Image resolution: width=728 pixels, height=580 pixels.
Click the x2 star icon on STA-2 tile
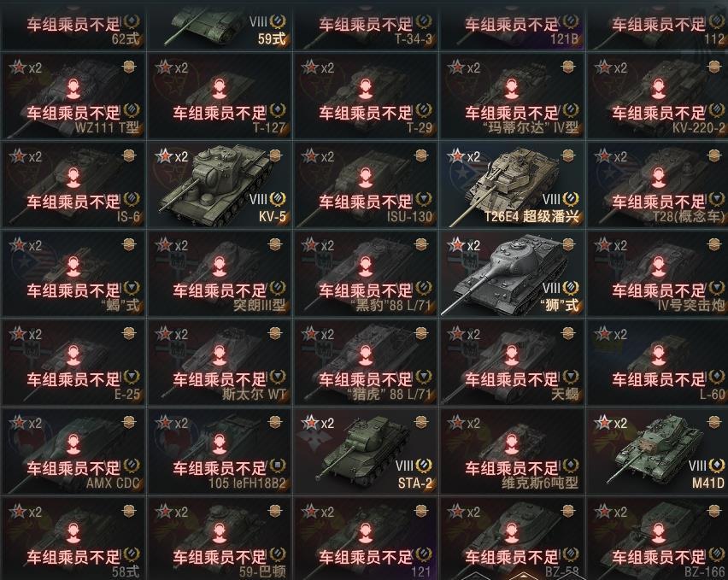tap(318, 423)
